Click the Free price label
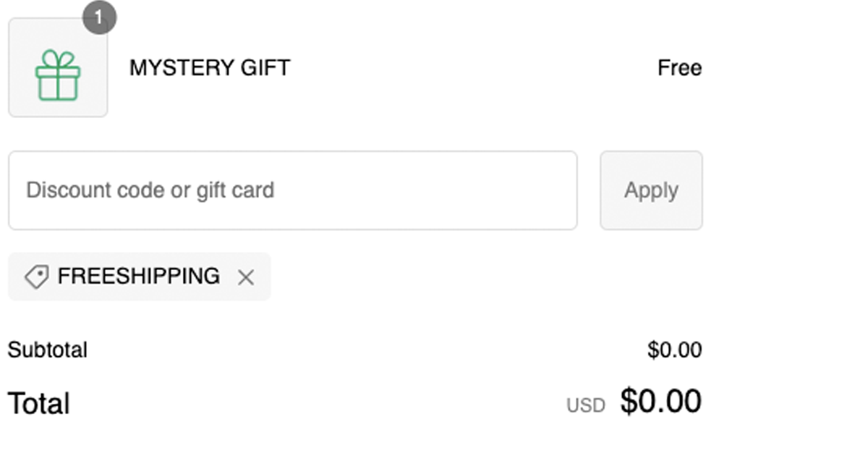This screenshot has width=868, height=456. point(679,67)
